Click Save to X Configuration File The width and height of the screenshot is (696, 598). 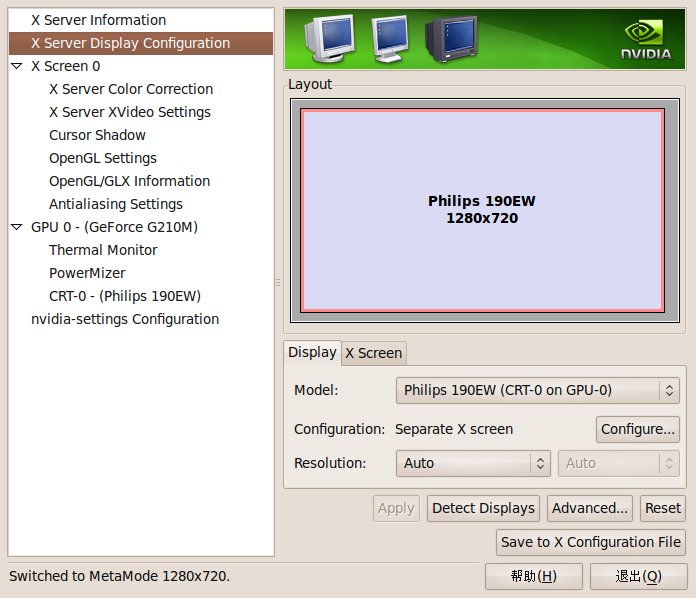pos(591,543)
